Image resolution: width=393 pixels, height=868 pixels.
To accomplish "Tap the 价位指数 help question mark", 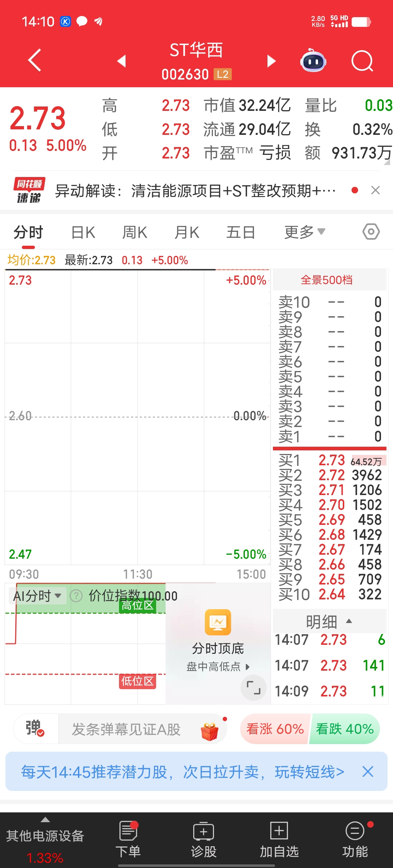I will (x=76, y=596).
